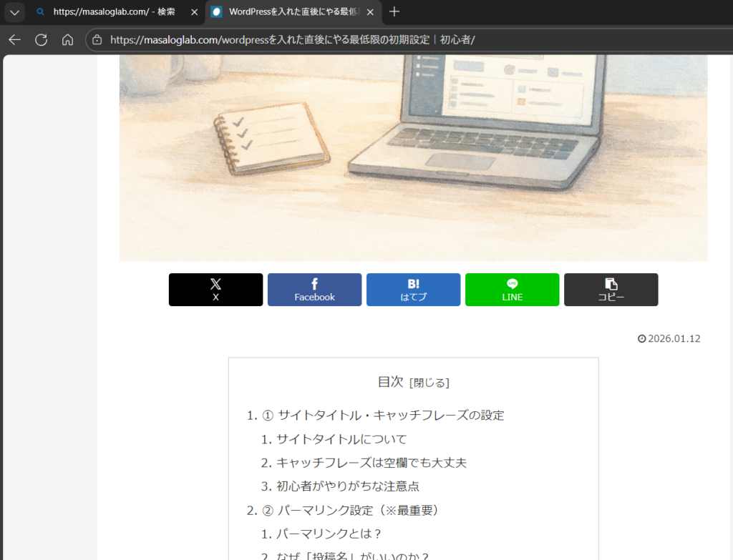This screenshot has height=560, width=733.
Task: Go to キャッチフレーズは空欄でも大丈夫 heading
Action: pos(371,463)
